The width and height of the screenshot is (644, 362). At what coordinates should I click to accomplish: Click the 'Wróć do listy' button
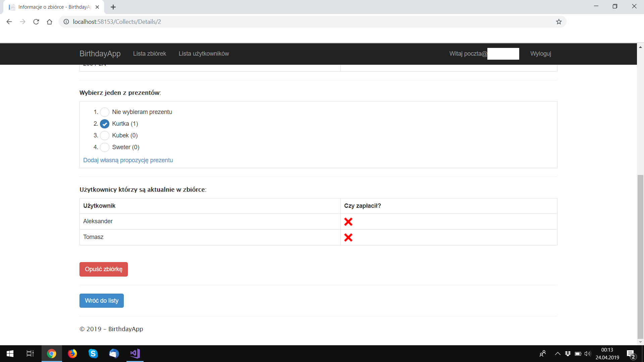click(101, 301)
